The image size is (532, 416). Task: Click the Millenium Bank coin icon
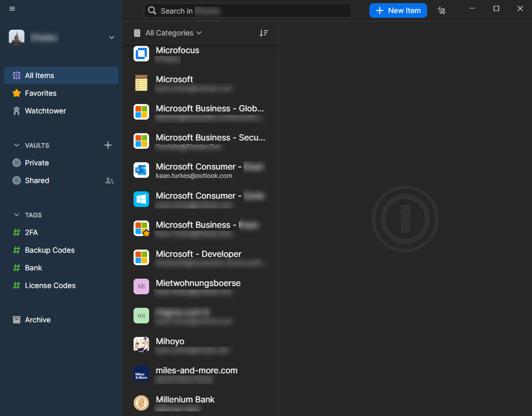coord(141,403)
